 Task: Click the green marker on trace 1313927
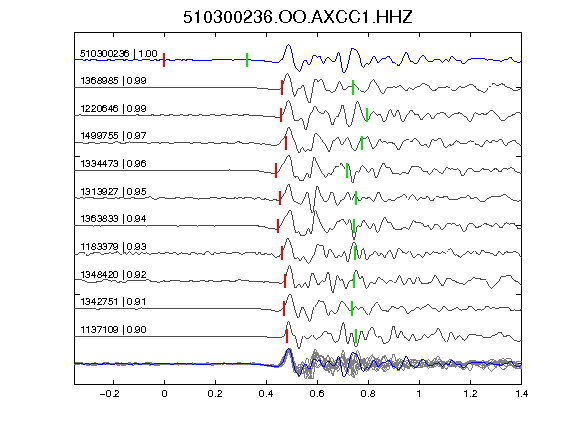tap(356, 198)
